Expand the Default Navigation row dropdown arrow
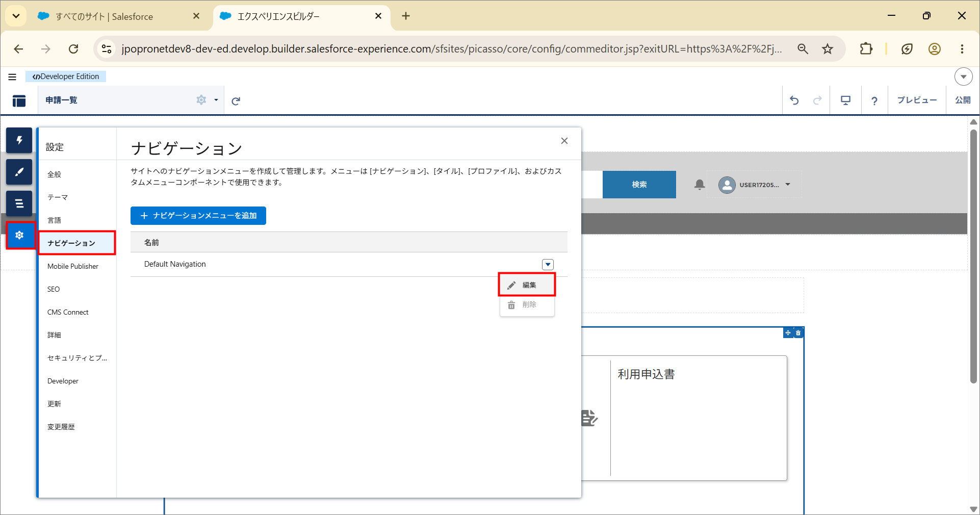Image resolution: width=980 pixels, height=515 pixels. [x=548, y=265]
